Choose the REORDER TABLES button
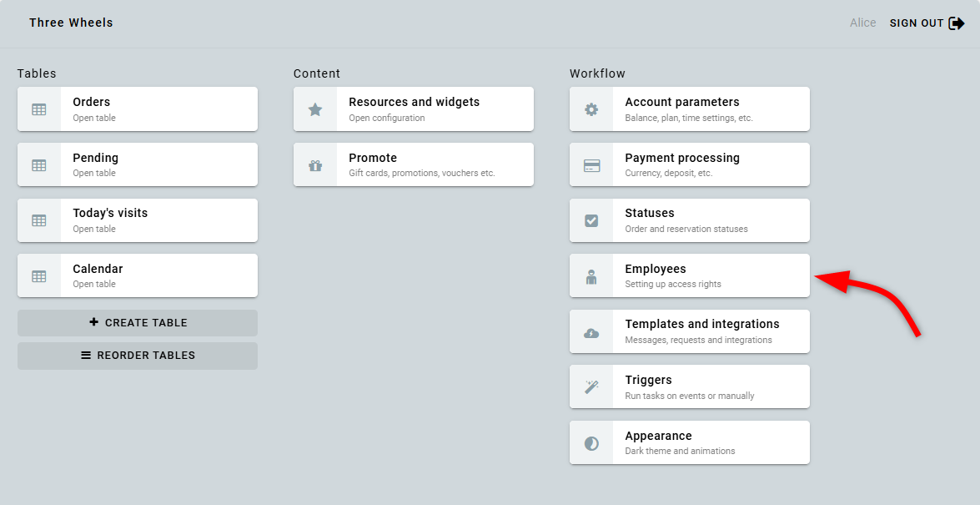 138,356
